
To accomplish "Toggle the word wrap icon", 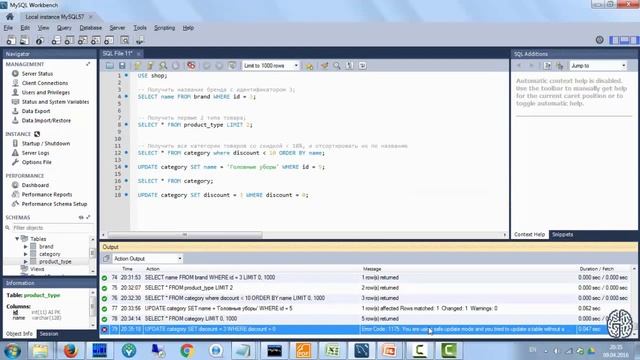I will point(362,65).
